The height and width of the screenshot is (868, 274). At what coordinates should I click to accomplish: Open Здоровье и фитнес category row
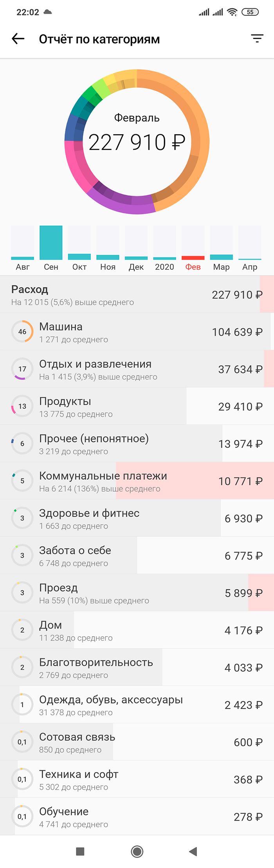137,518
